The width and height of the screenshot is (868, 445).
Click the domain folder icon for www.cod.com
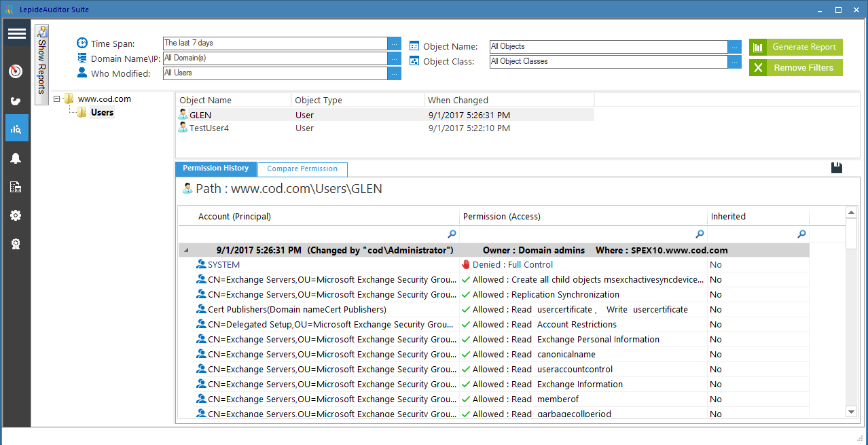(69, 99)
